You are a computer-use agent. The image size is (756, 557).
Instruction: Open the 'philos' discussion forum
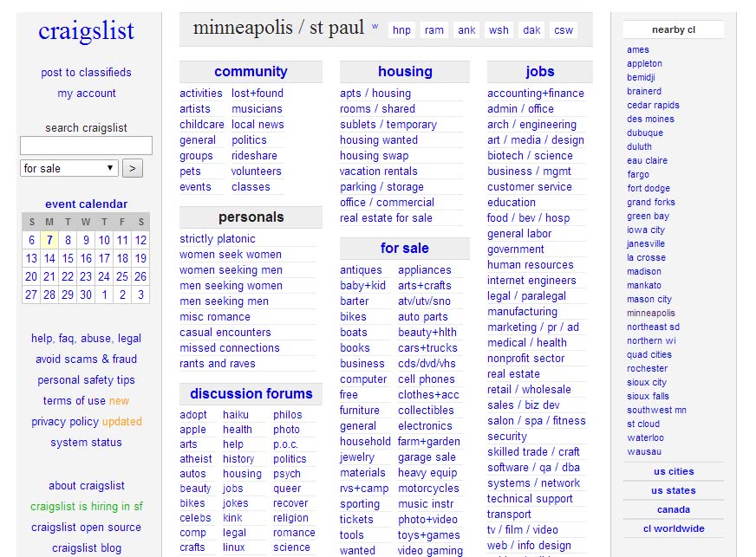pyautogui.click(x=287, y=414)
